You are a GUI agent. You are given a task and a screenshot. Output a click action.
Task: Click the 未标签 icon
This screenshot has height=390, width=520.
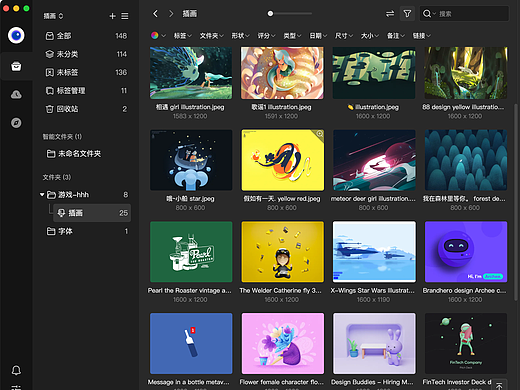pyautogui.click(x=49, y=72)
